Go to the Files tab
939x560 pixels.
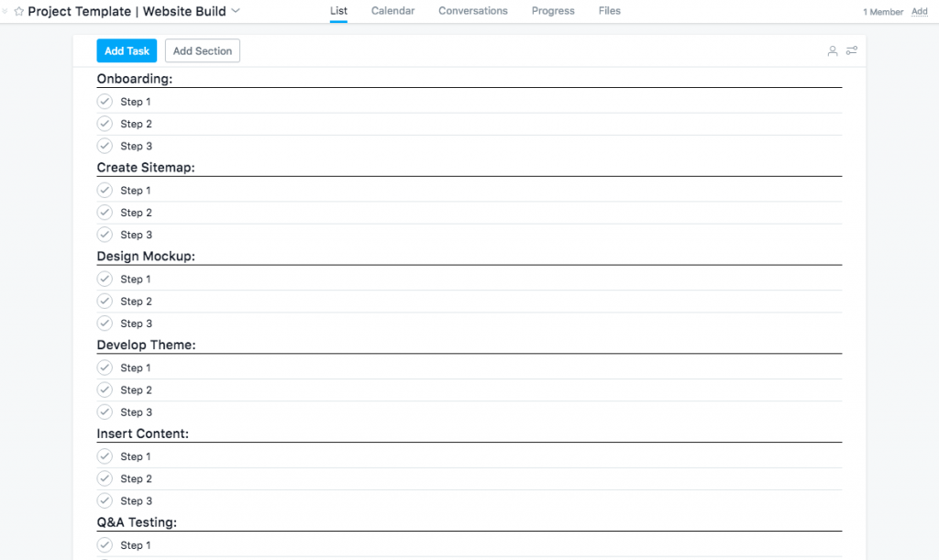coord(609,10)
